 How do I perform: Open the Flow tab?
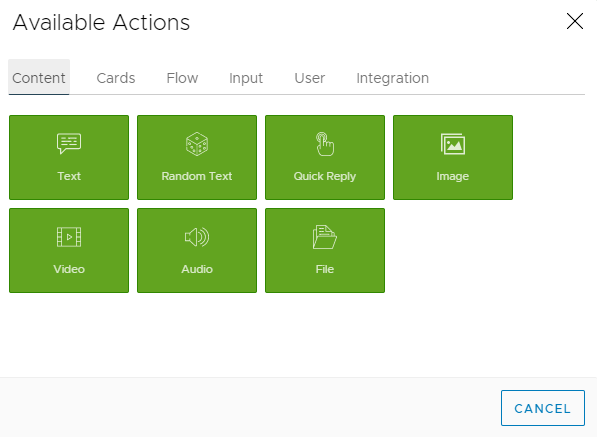[182, 78]
